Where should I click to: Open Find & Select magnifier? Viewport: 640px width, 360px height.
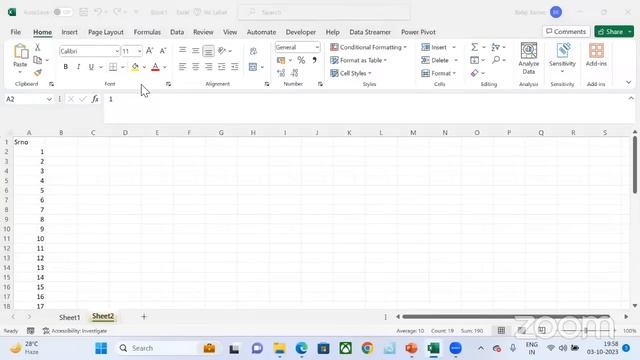click(x=496, y=60)
